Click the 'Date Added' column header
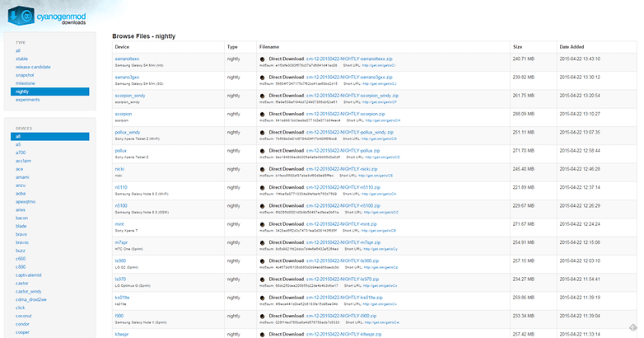Screen dimensions: 644x338 tap(572, 47)
